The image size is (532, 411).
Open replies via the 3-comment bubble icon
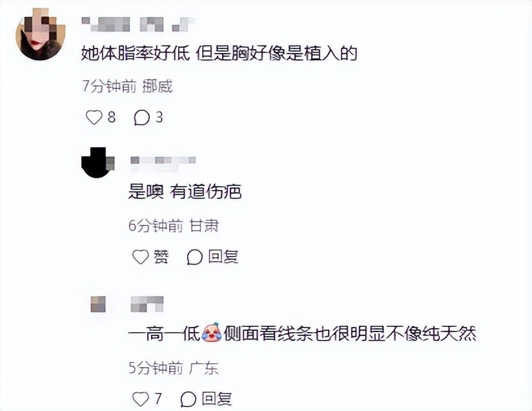coord(141,118)
